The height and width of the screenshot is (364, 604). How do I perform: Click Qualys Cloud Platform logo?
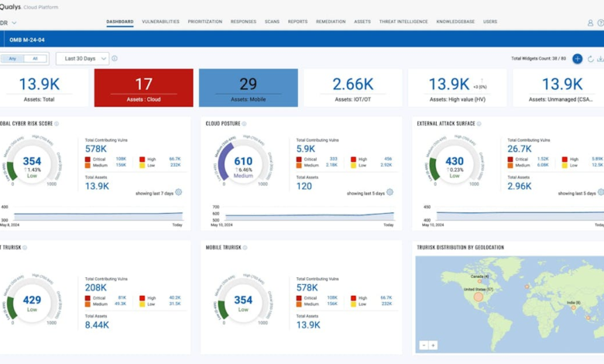click(29, 7)
